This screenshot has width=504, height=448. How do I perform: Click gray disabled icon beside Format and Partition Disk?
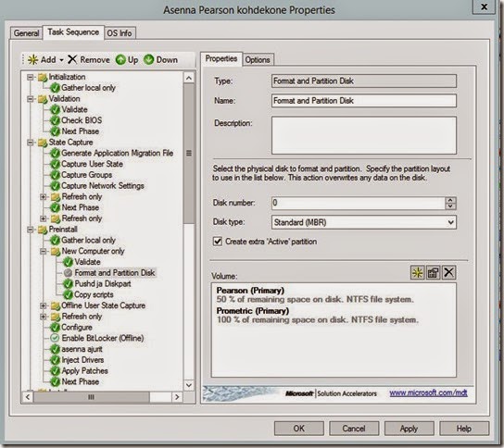(68, 273)
